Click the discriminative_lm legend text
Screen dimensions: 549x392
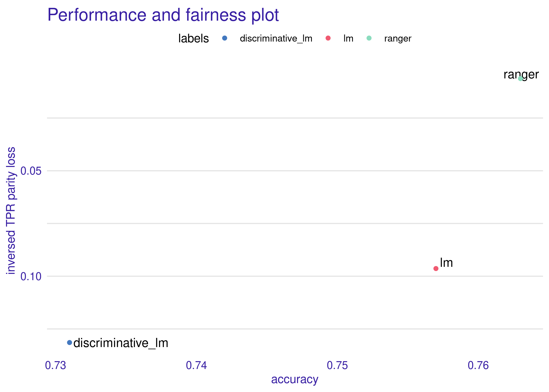[276, 39]
